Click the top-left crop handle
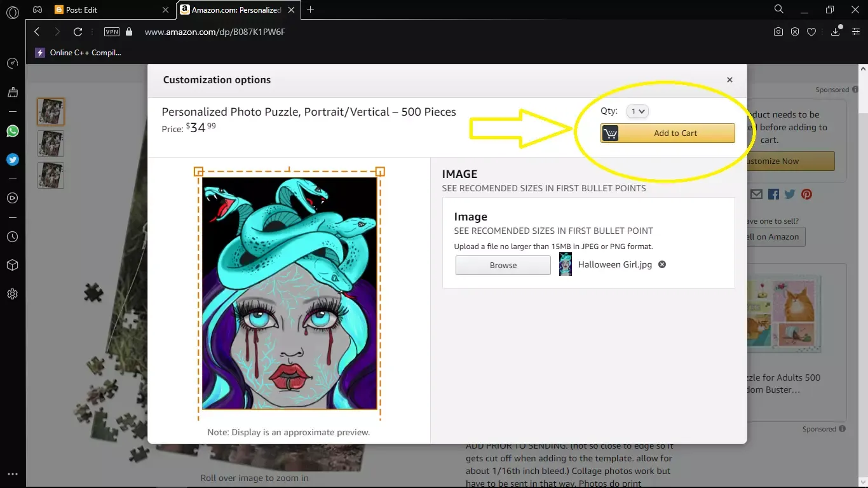Viewport: 868px width, 488px height. pos(198,172)
